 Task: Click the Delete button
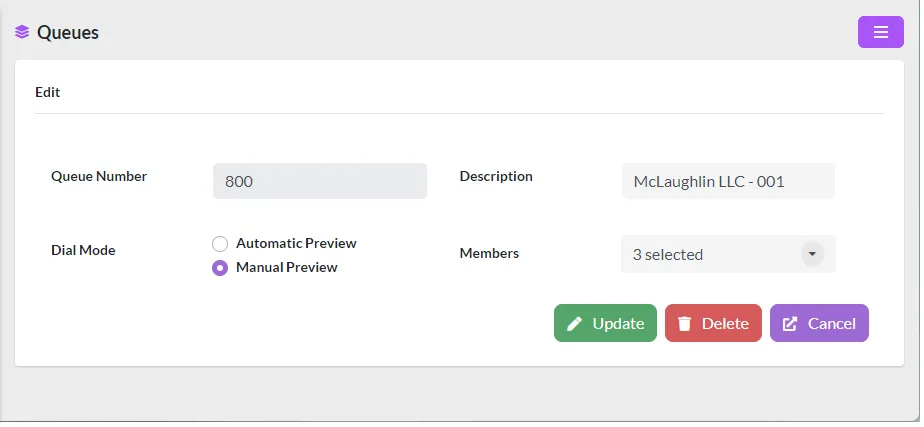(713, 323)
